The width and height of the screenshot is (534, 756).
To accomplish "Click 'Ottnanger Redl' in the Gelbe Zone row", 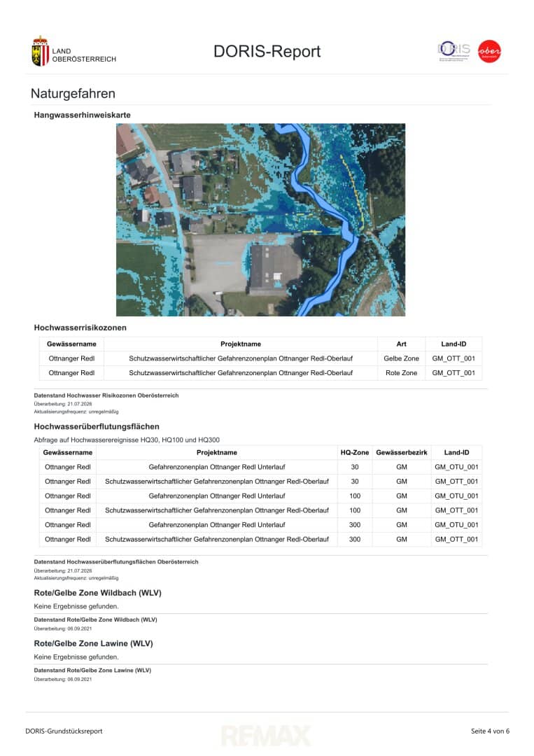I will (72, 358).
